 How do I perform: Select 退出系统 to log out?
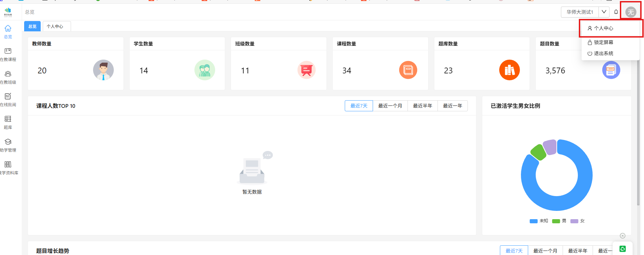[x=603, y=53]
